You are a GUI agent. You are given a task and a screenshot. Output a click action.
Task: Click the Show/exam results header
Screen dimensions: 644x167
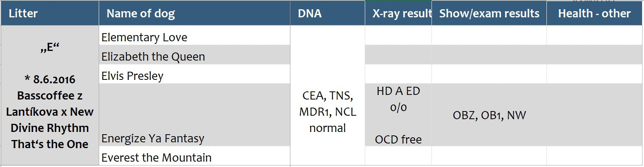(489, 13)
